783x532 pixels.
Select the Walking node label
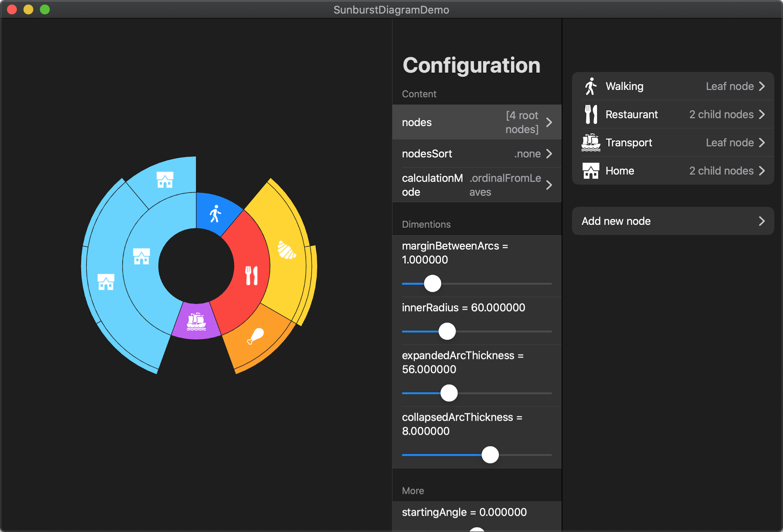(x=624, y=86)
